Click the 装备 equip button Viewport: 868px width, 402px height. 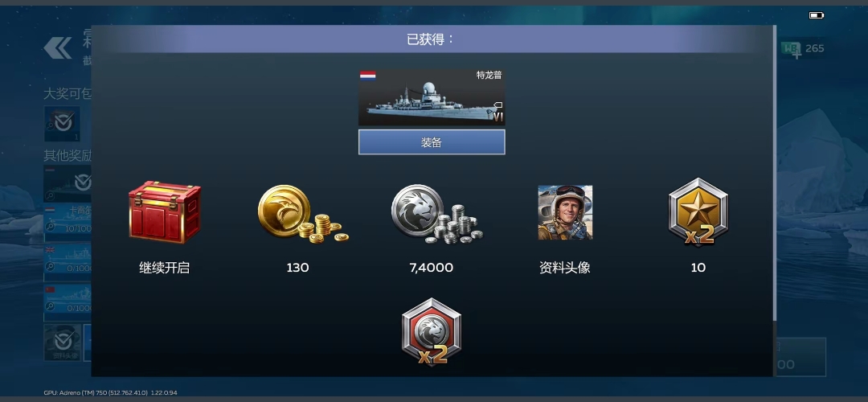[x=432, y=142]
